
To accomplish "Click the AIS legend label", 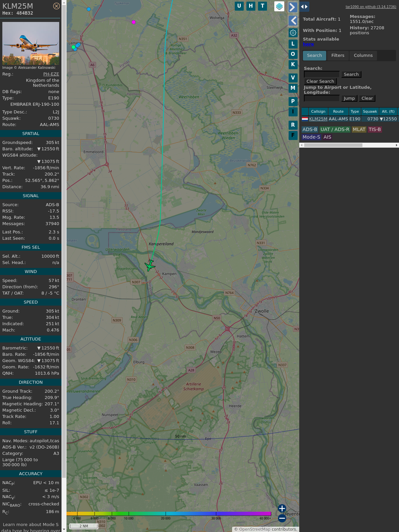I will (328, 137).
